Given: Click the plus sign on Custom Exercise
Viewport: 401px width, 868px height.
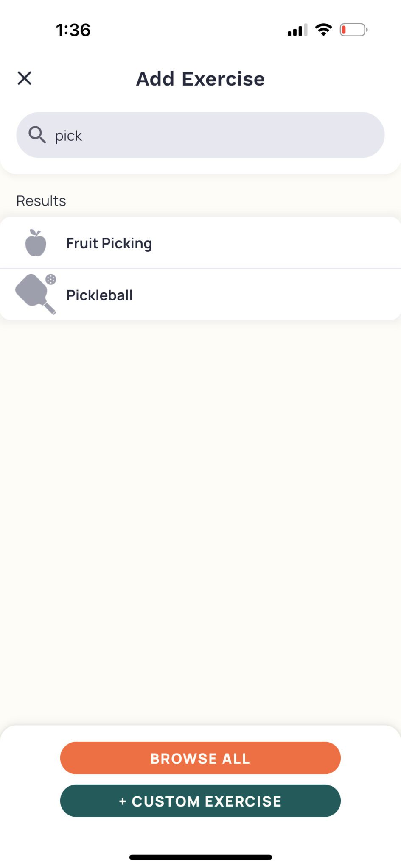Looking at the screenshot, I should click(123, 801).
